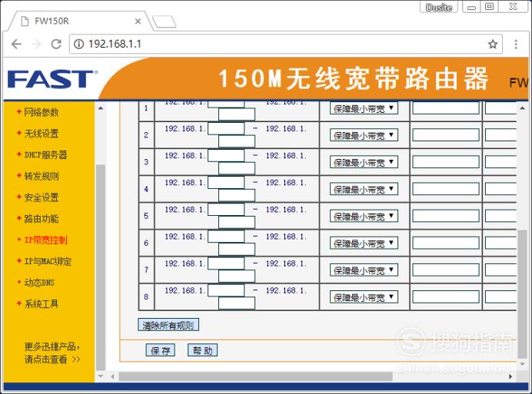Image resolution: width=532 pixels, height=394 pixels.
Task: Open 转发规则 menu
Action: click(41, 177)
